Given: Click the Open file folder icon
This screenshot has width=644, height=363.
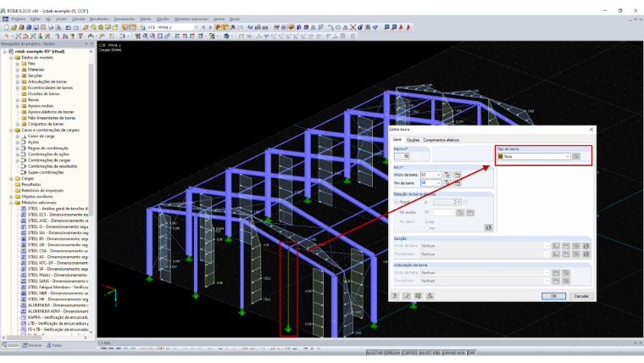Looking at the screenshot, I should (14, 27).
